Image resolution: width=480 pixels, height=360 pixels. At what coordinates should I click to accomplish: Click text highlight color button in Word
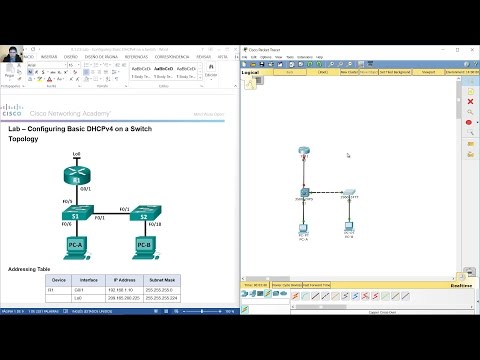coord(39,79)
